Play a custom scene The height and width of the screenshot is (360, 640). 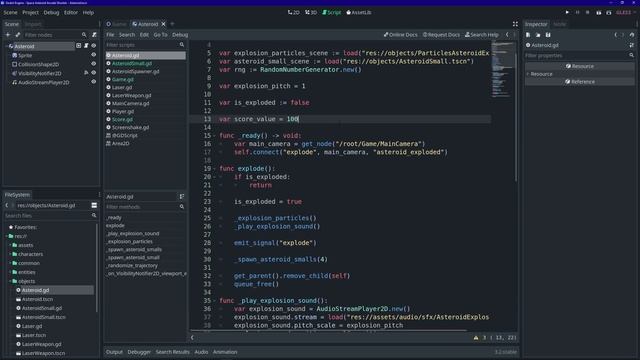[609, 13]
